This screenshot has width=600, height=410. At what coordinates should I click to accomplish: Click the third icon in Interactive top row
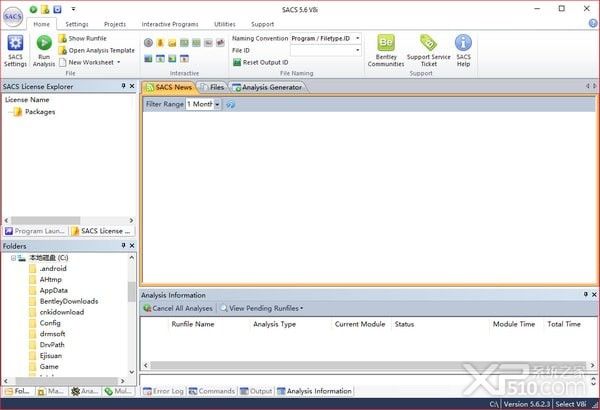[172, 42]
